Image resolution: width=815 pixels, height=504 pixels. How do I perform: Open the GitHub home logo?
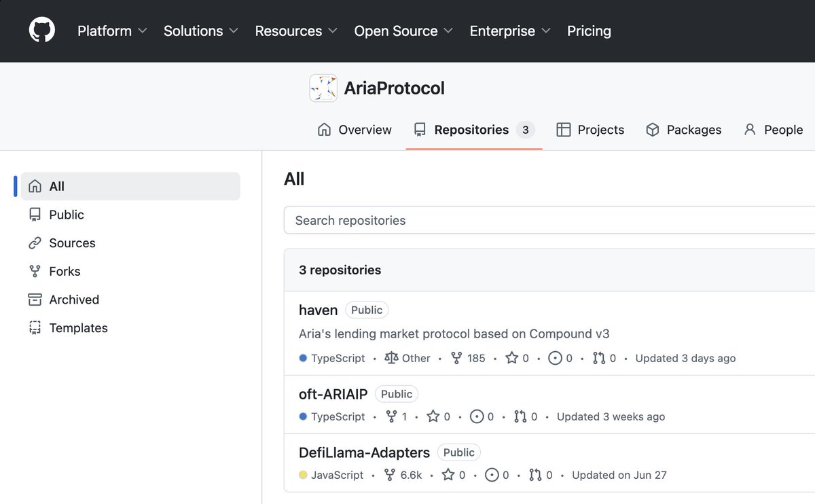(42, 31)
